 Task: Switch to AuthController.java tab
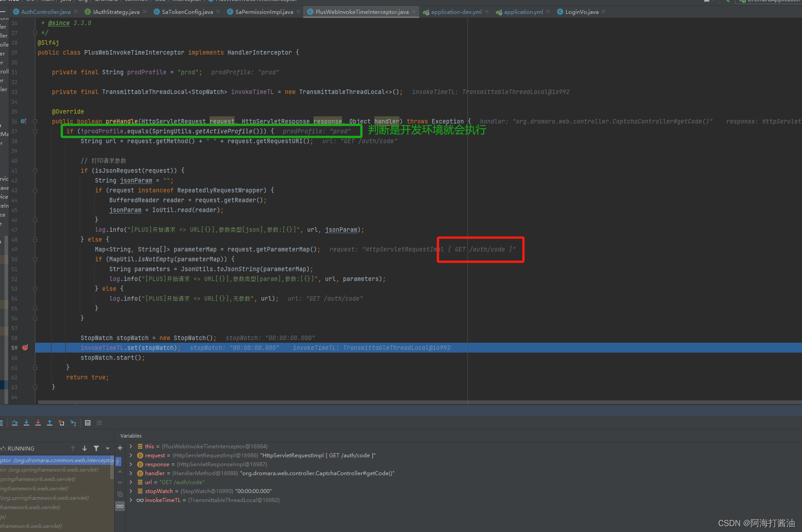click(46, 12)
